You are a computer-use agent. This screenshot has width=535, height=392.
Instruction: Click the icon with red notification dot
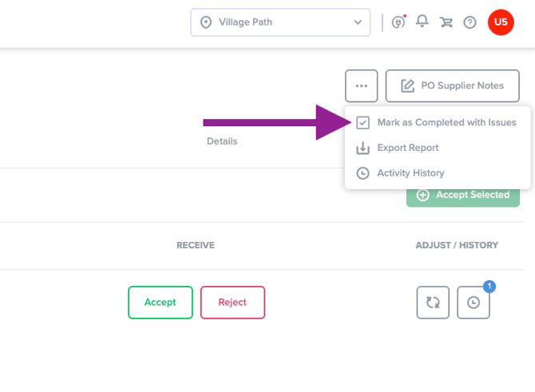[x=398, y=22]
